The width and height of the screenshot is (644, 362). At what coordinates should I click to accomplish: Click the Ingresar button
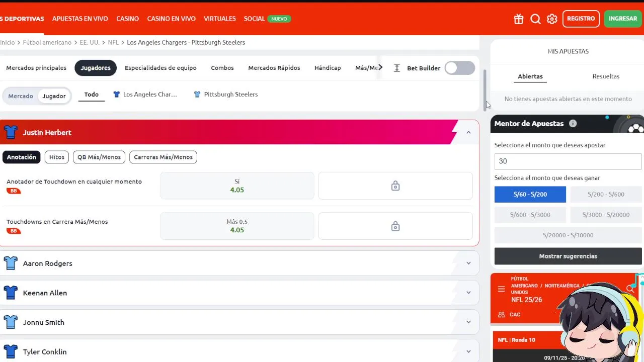pyautogui.click(x=623, y=19)
